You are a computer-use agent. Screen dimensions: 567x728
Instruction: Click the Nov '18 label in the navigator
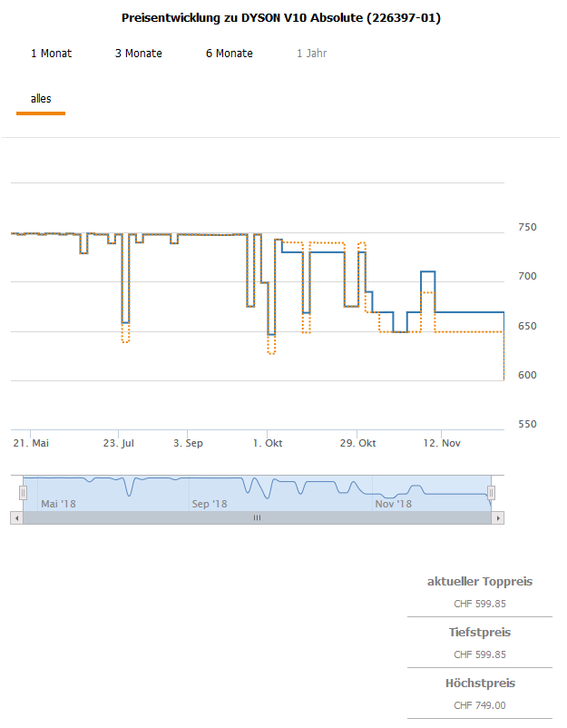click(394, 503)
